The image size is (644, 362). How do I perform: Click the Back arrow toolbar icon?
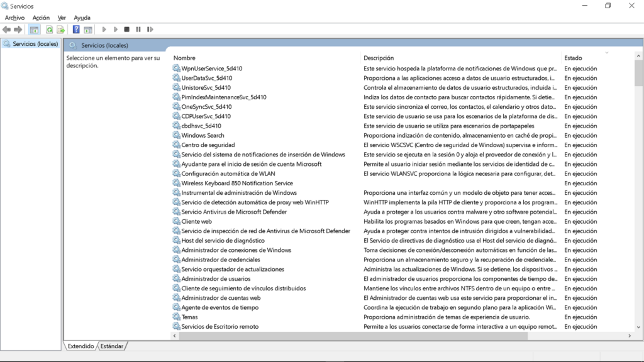pyautogui.click(x=6, y=30)
